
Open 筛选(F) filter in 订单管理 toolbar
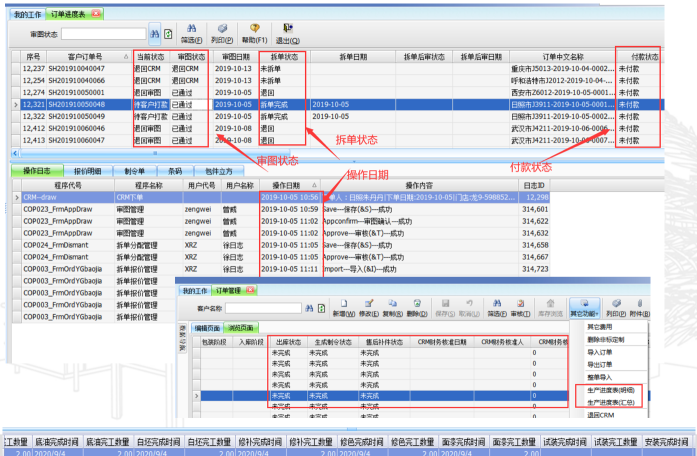click(x=497, y=308)
